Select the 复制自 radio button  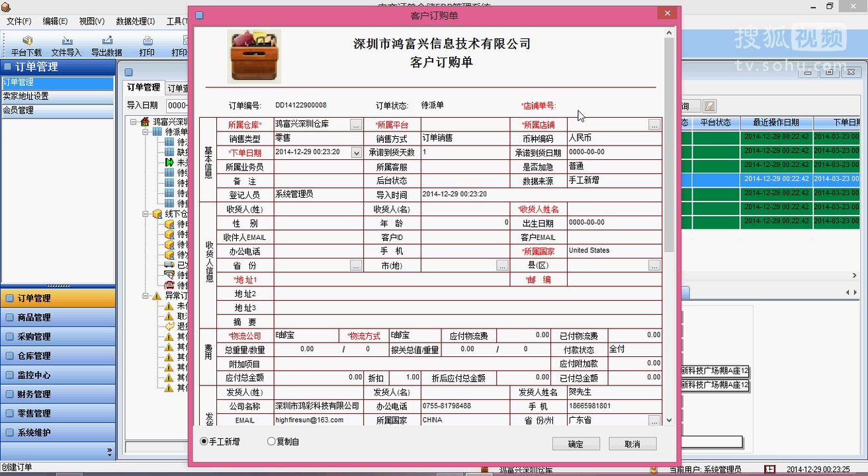click(x=271, y=441)
